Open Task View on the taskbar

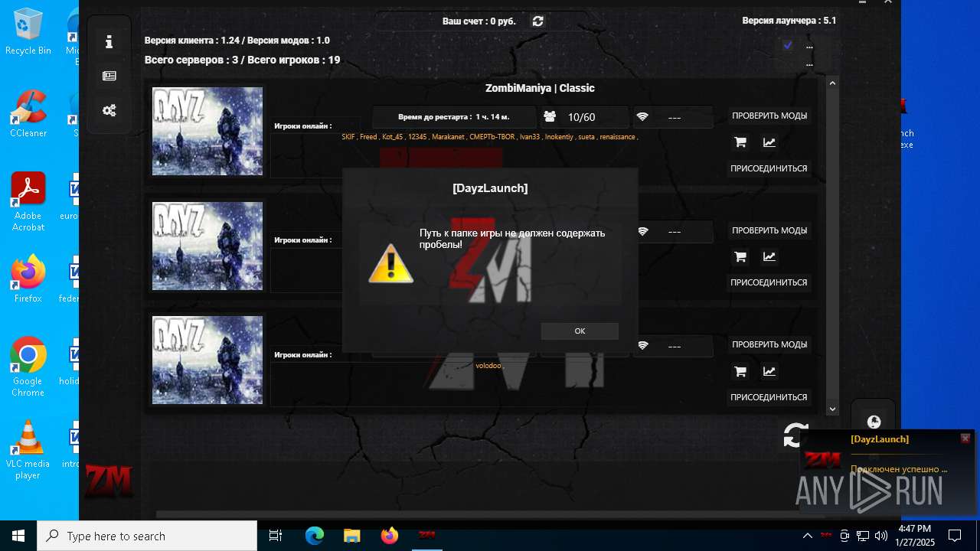click(x=276, y=536)
